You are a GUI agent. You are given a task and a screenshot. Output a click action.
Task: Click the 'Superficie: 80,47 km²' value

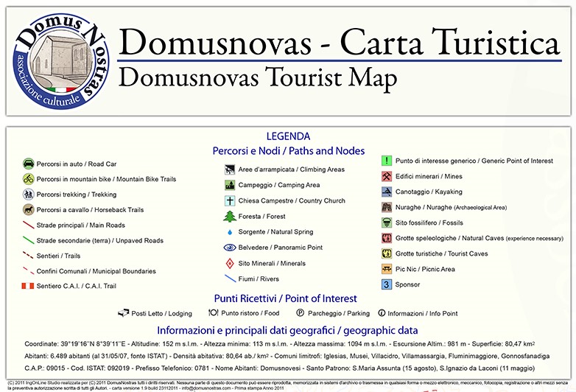(x=503, y=344)
